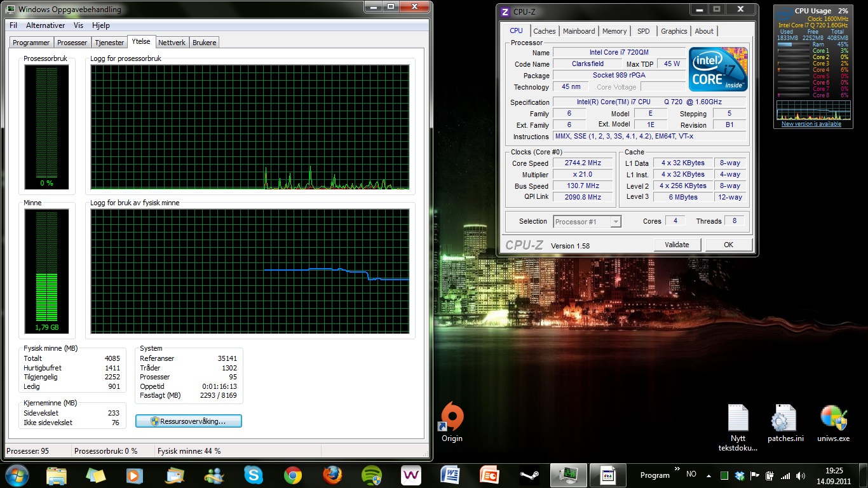Open Firefox from the taskbar
The width and height of the screenshot is (868, 488).
click(332, 475)
